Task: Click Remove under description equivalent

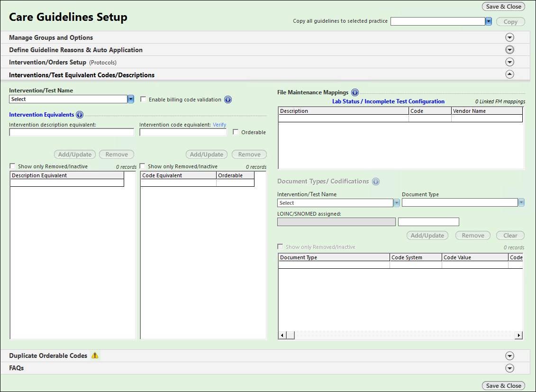Action: click(117, 154)
